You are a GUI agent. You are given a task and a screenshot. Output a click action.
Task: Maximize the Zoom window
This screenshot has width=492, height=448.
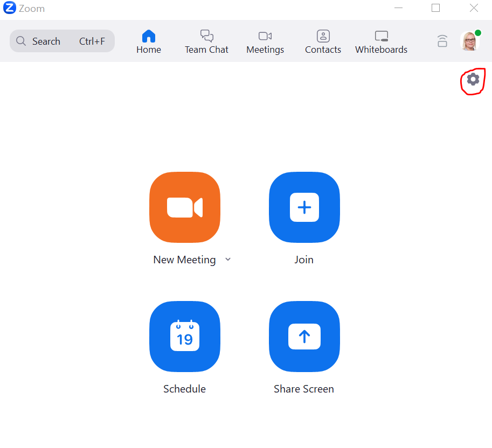(435, 8)
